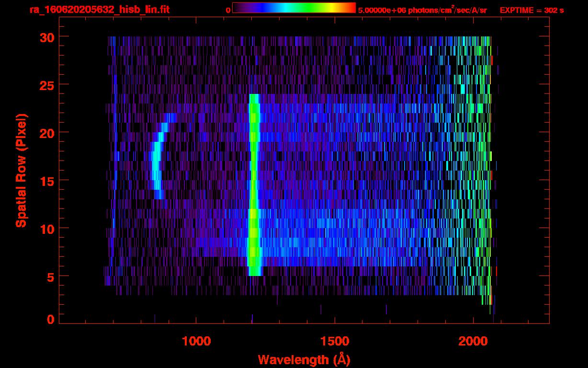Image resolution: width=588 pixels, height=368 pixels.
Task: Click the curved cyan arc feature left of 1000 Å
Action: (157, 163)
